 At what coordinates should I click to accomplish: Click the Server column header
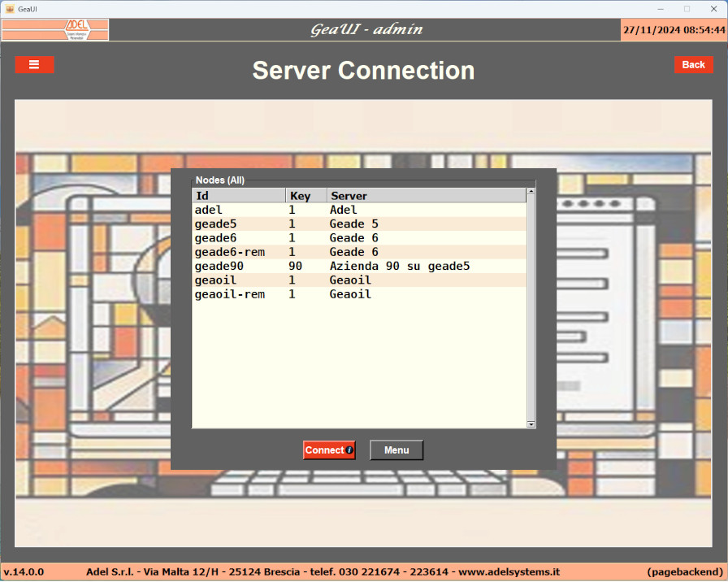point(427,196)
